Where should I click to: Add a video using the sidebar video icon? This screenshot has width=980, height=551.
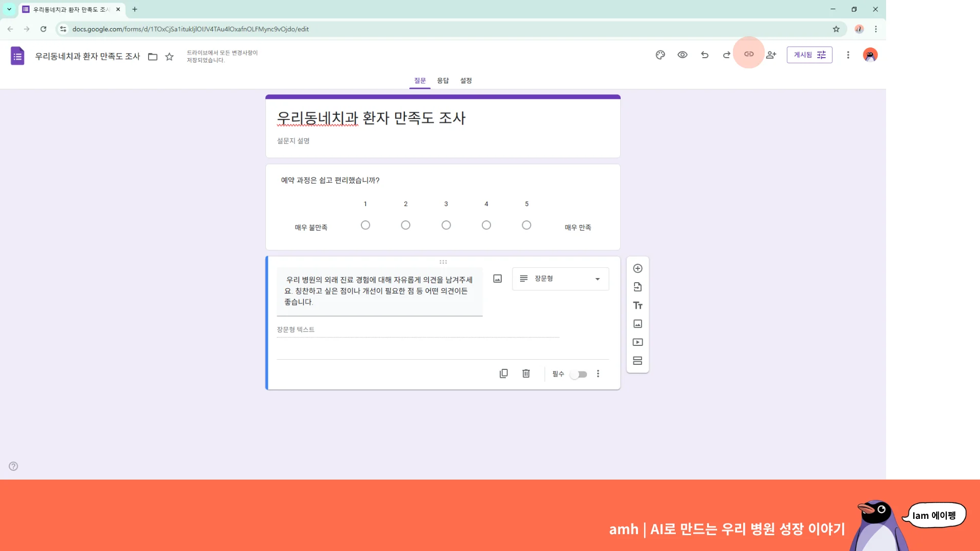pyautogui.click(x=638, y=342)
